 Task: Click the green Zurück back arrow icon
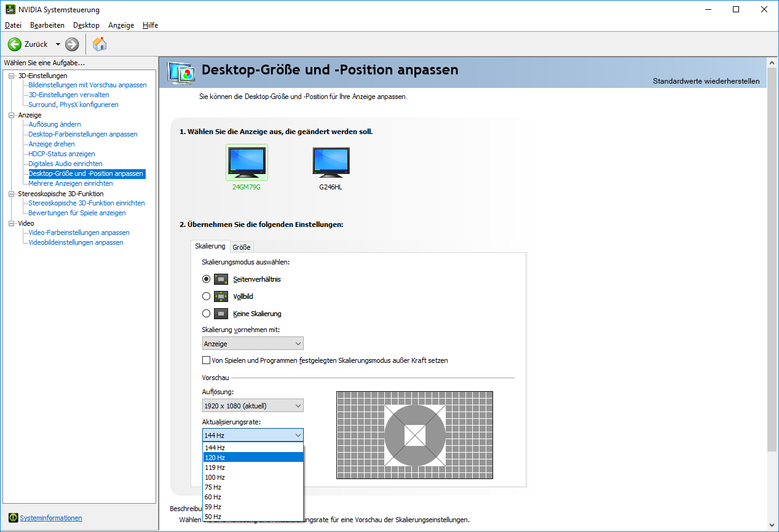coord(15,44)
